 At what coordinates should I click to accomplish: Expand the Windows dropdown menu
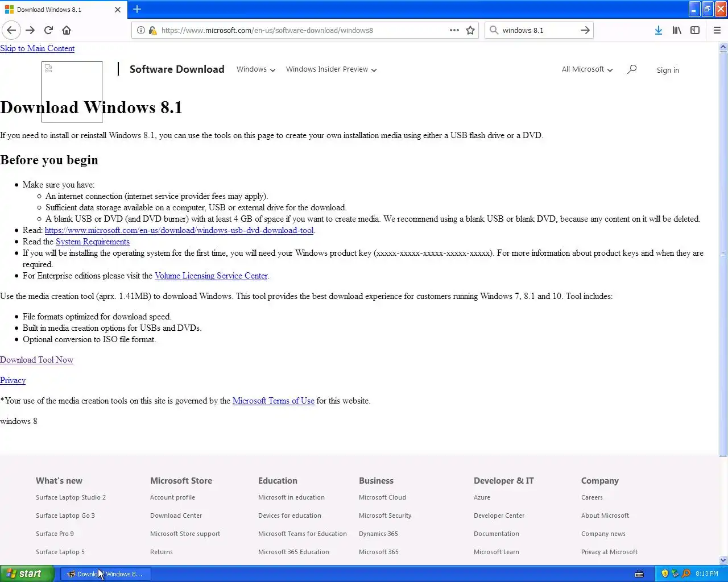point(256,69)
